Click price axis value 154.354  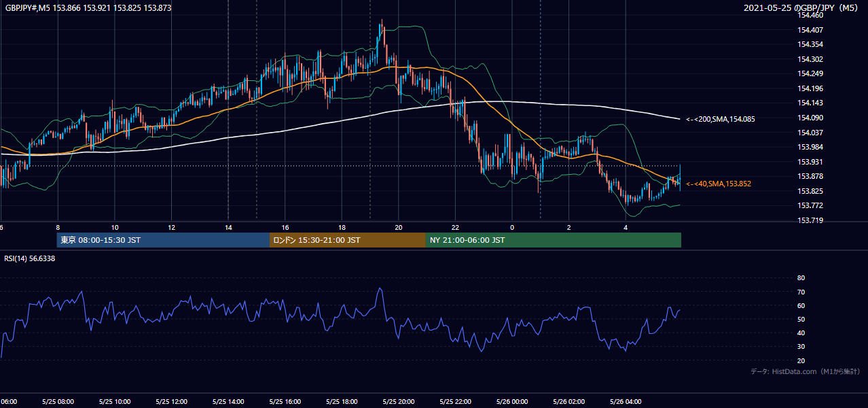(810, 44)
